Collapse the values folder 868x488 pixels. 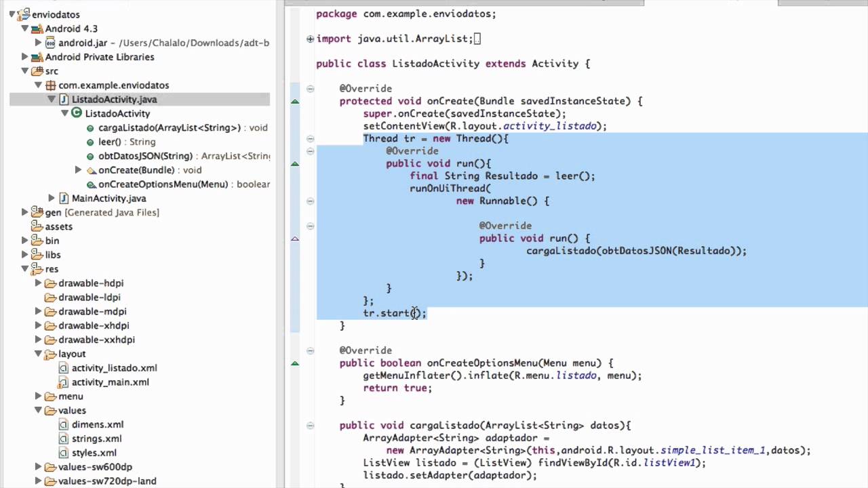[38, 411]
